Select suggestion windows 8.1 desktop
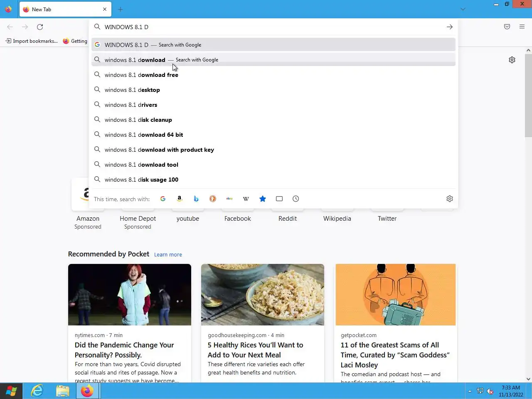Screen dimensions: 532x399 273,90
